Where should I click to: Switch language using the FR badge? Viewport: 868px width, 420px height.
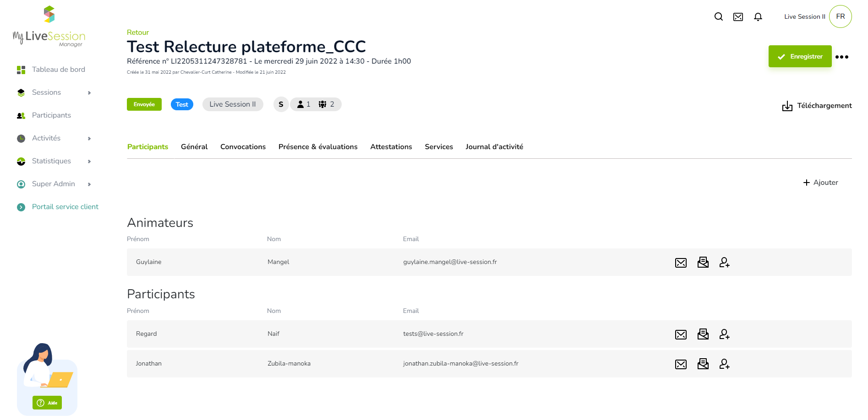coord(840,16)
